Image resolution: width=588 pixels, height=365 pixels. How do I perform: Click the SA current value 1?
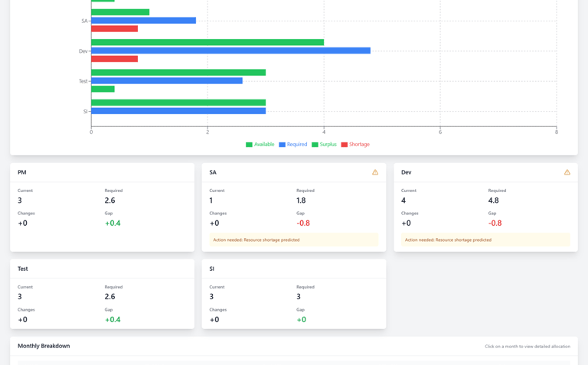click(x=211, y=200)
